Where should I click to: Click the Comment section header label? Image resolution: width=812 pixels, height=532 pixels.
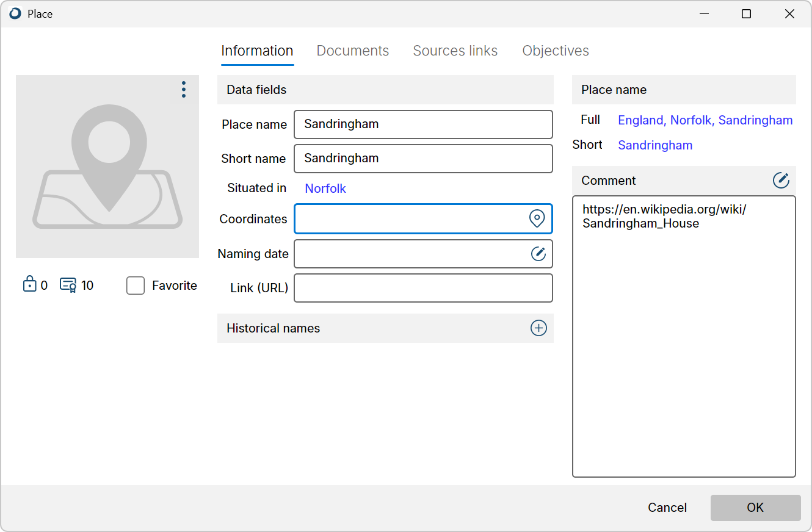pyautogui.click(x=609, y=181)
